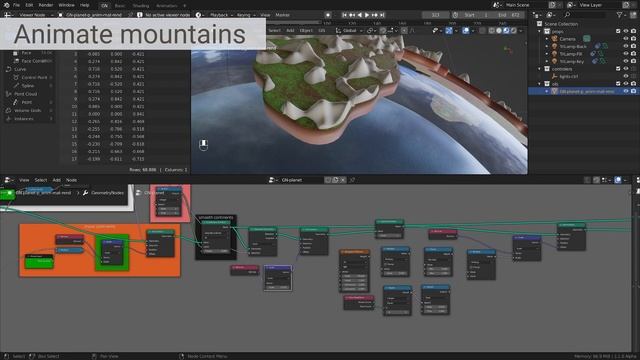Jump to the next keyframe
The image size is (640, 360).
click(x=374, y=15)
